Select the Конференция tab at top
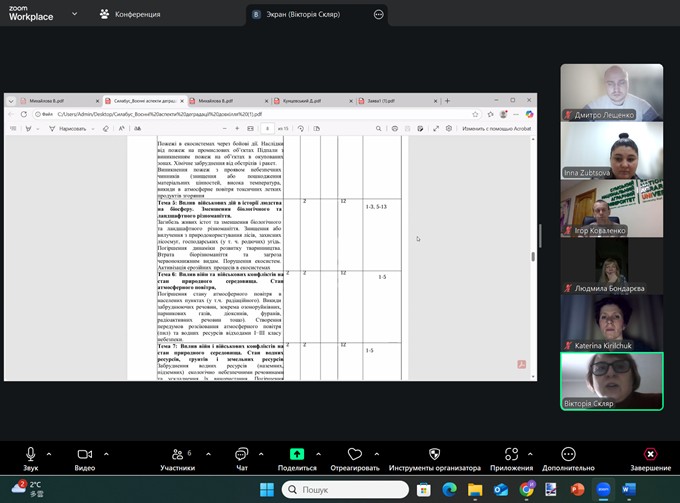This screenshot has height=503, width=680. click(x=129, y=15)
